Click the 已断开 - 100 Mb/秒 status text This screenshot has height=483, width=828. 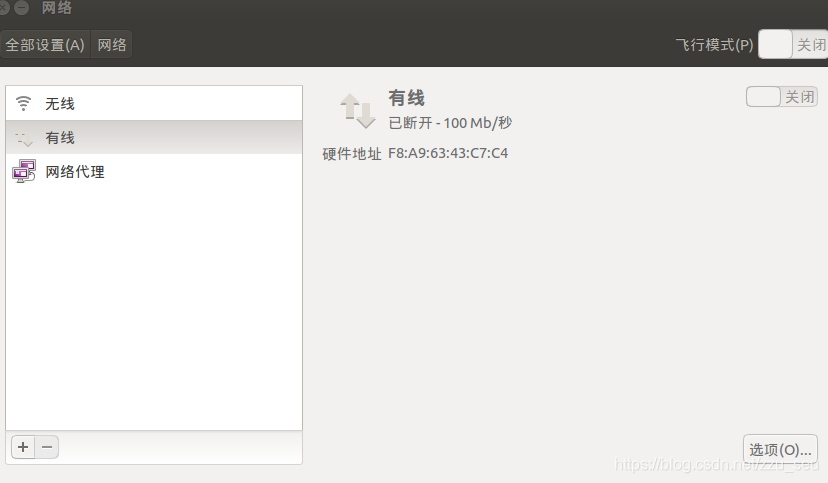click(x=450, y=123)
